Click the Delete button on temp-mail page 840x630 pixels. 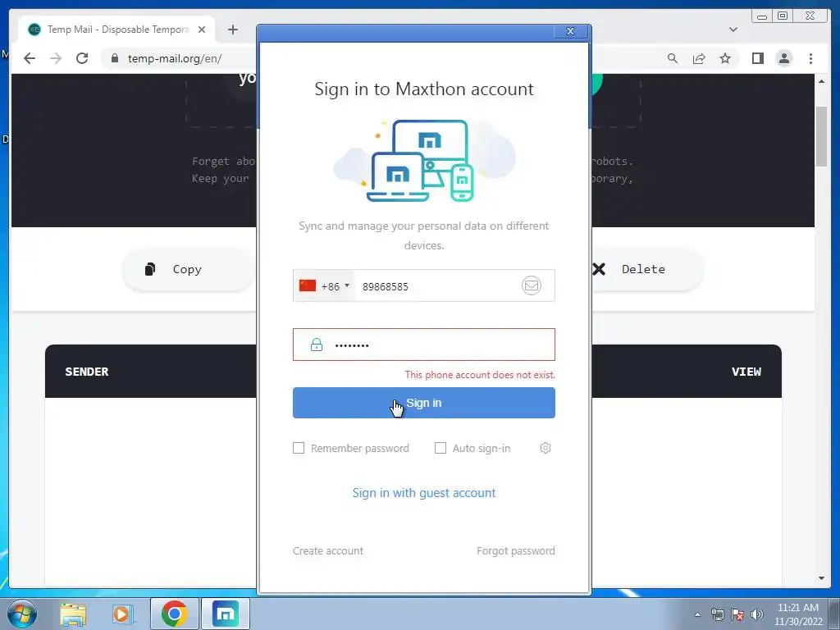point(643,269)
